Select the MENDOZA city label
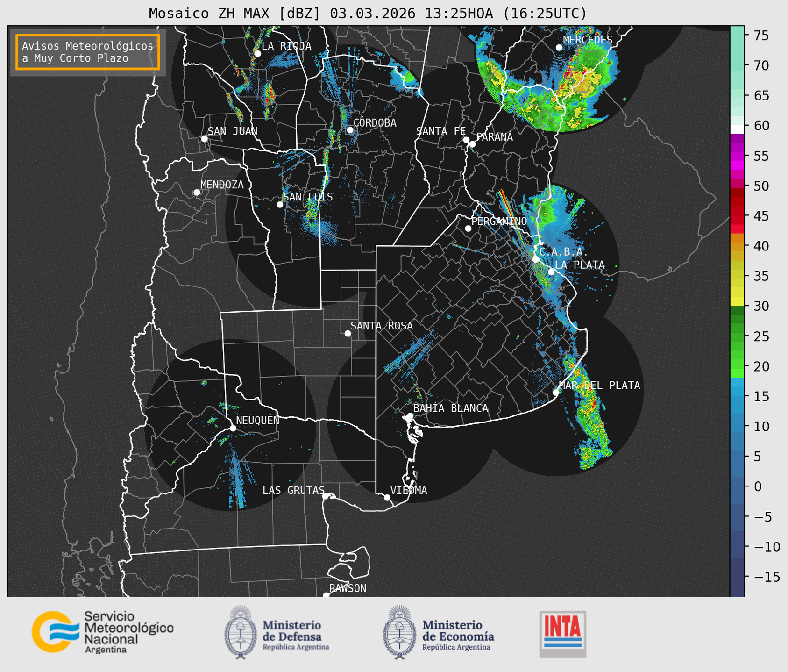788x672 pixels. coord(222,185)
